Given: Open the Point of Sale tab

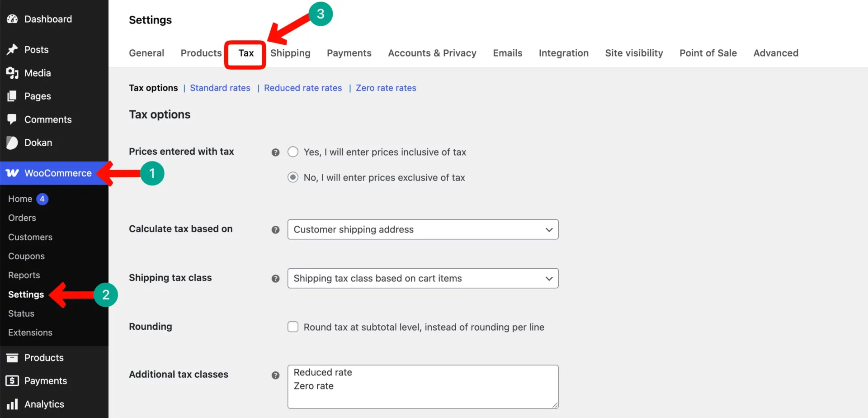Looking at the screenshot, I should [x=708, y=53].
